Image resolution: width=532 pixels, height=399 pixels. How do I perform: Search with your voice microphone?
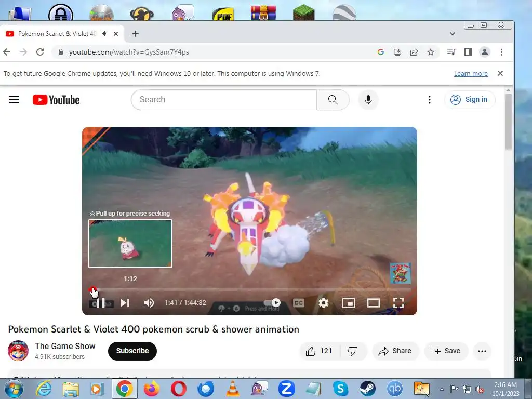coord(368,100)
